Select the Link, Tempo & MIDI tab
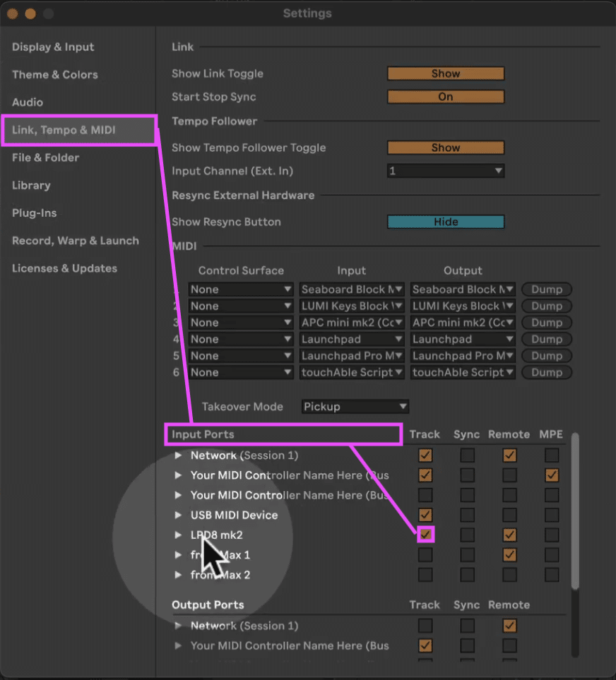 click(79, 130)
